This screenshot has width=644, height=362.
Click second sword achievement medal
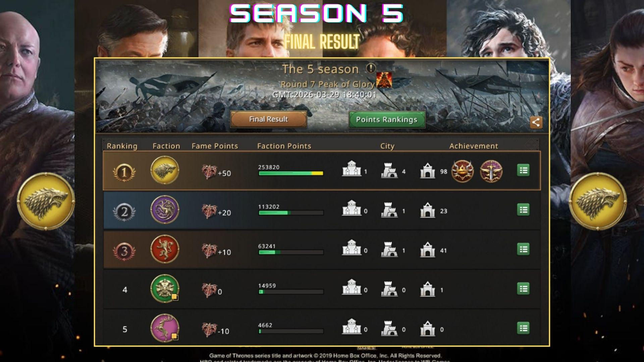pyautogui.click(x=491, y=171)
